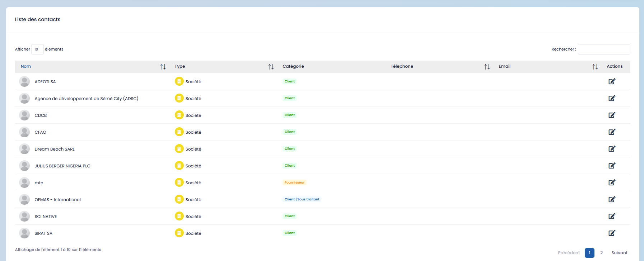Sort by Email column arrows
The width and height of the screenshot is (644, 261).
[595, 67]
